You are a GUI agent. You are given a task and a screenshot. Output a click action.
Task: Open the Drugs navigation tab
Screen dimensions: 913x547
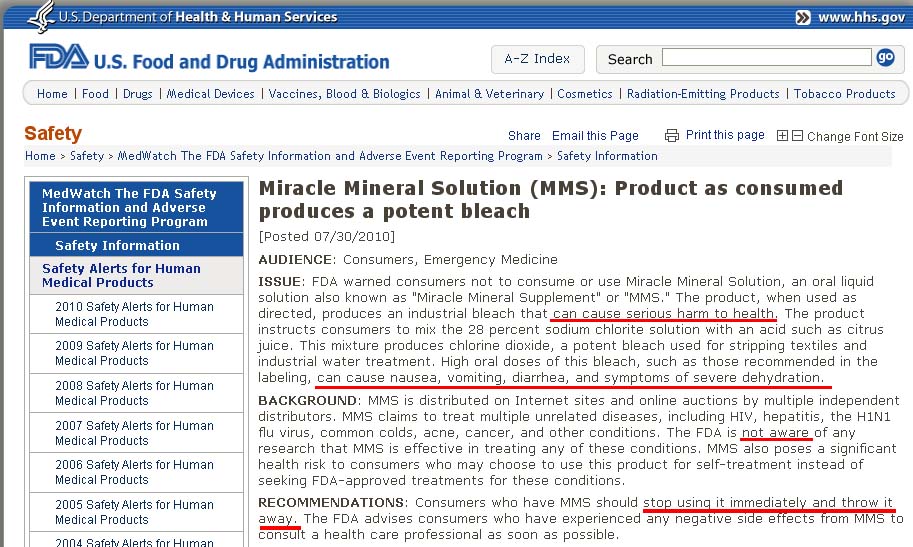(137, 94)
